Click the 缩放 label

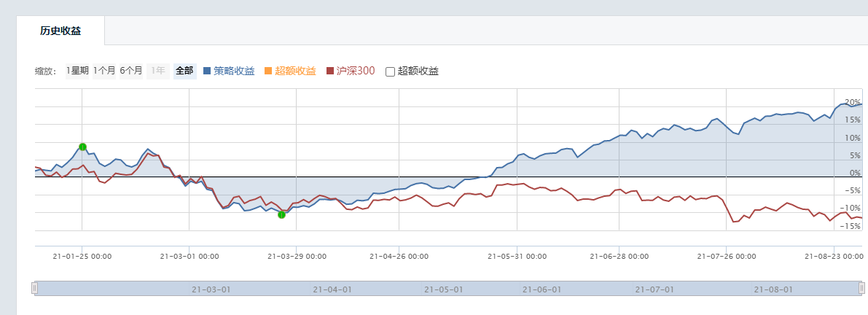(x=45, y=71)
